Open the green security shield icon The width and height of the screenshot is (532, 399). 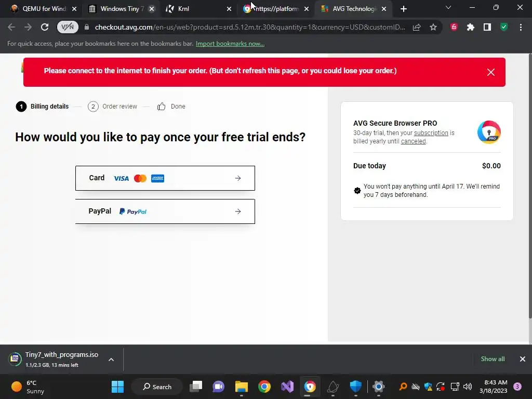click(504, 27)
